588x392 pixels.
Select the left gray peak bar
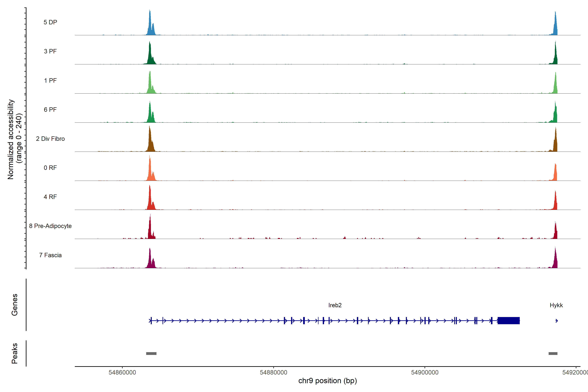151,353
